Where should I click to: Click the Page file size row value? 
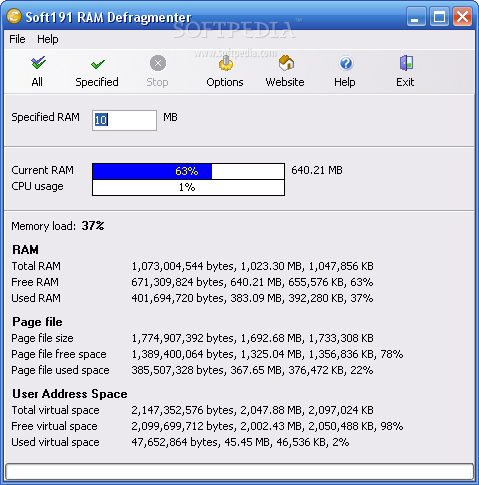(252, 338)
